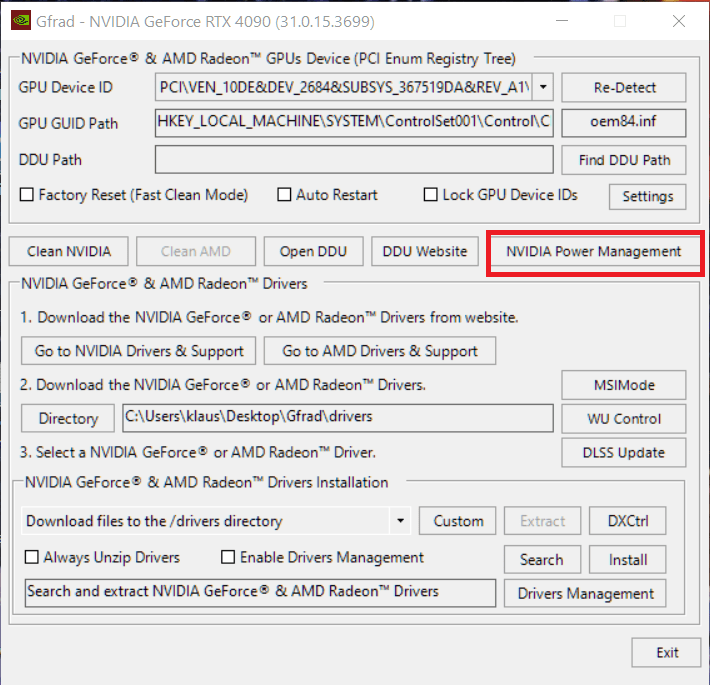Open NVIDIA Power Management
Viewport: 710px width, 685px height.
click(594, 251)
